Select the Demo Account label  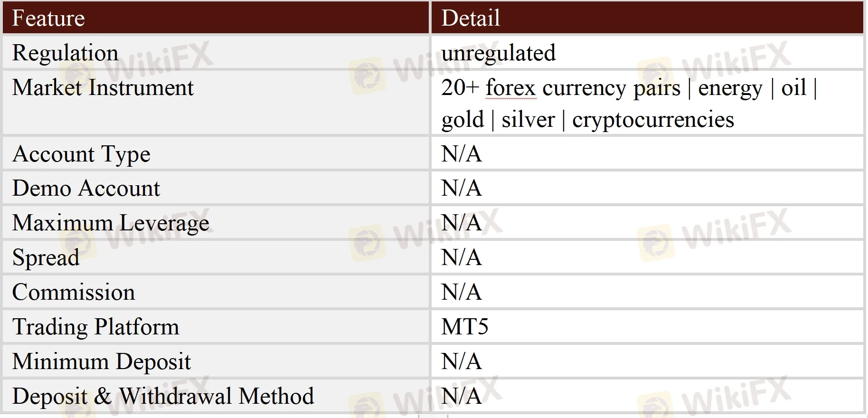tap(86, 189)
